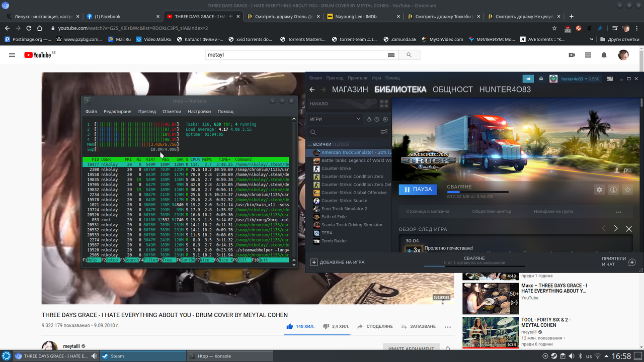Open Страница в магазина link
Viewport: 644px width, 362px height.
[x=427, y=212]
